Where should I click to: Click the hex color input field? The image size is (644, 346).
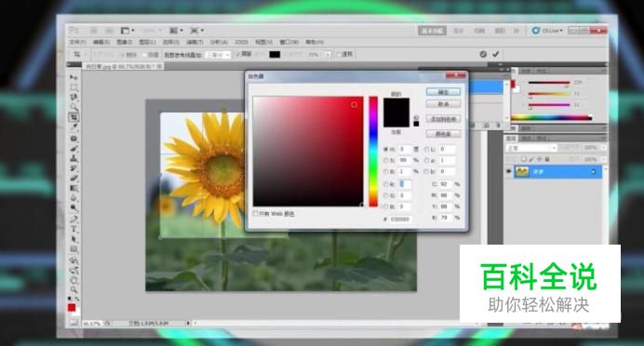click(400, 220)
